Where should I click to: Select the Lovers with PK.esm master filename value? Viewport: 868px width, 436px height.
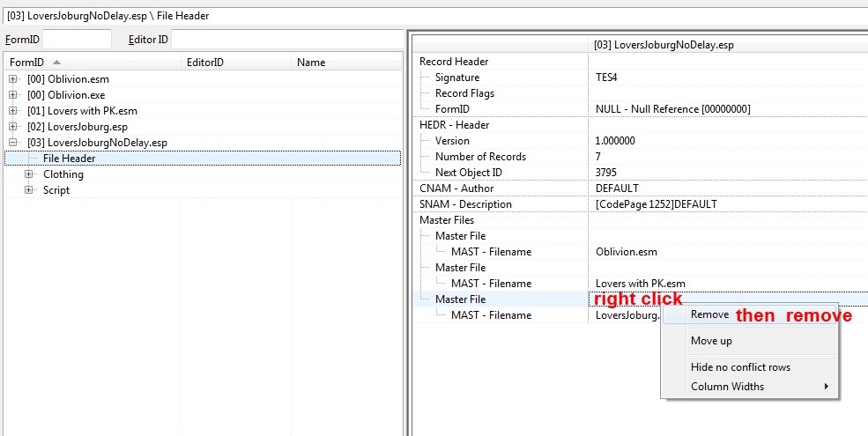(x=640, y=284)
